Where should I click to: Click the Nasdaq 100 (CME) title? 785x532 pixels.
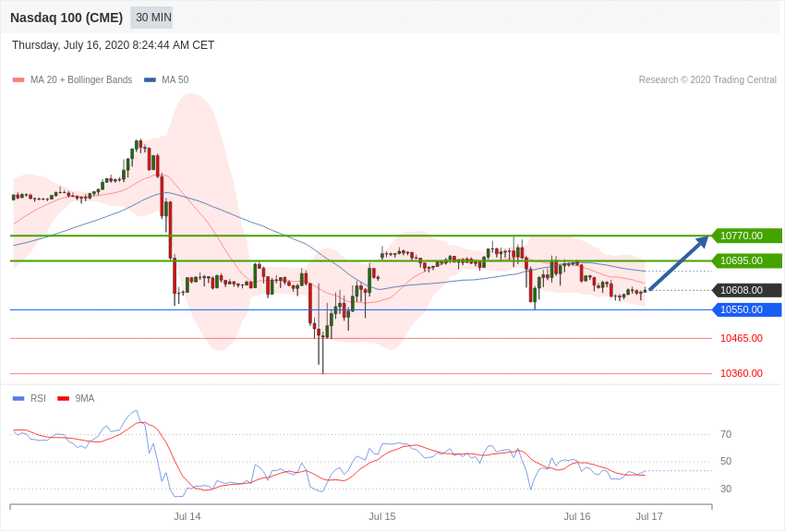[x=66, y=18]
